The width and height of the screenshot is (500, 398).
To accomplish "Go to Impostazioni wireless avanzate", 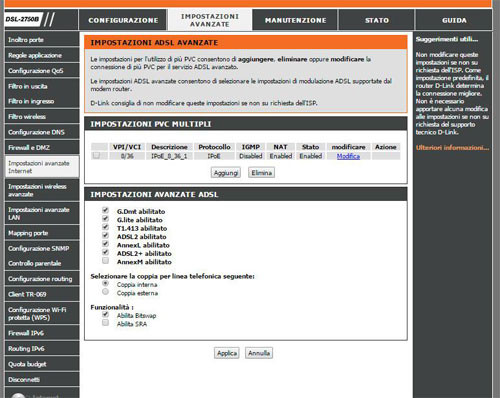I will (42, 190).
